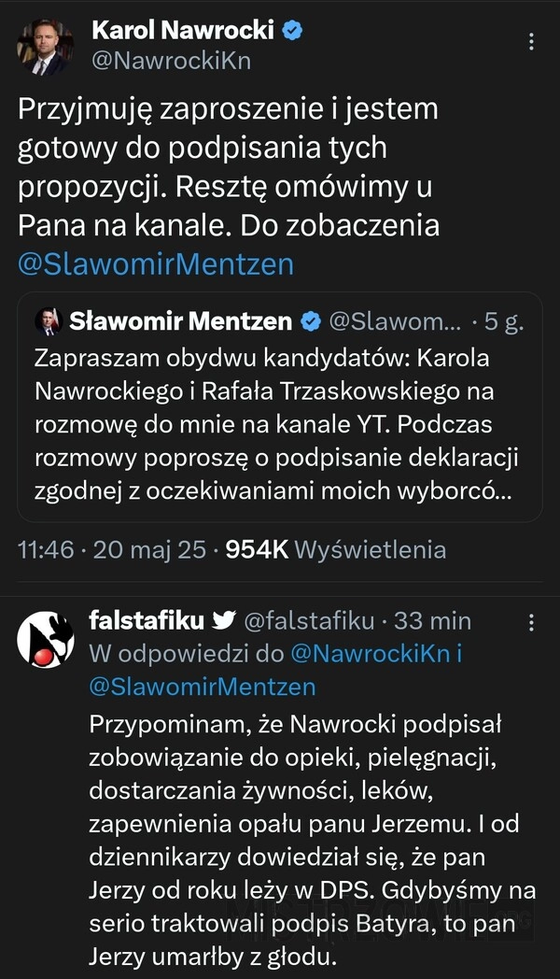Open Karol Nawrocki's profile avatar
This screenshot has width=560, height=979.
point(42,48)
